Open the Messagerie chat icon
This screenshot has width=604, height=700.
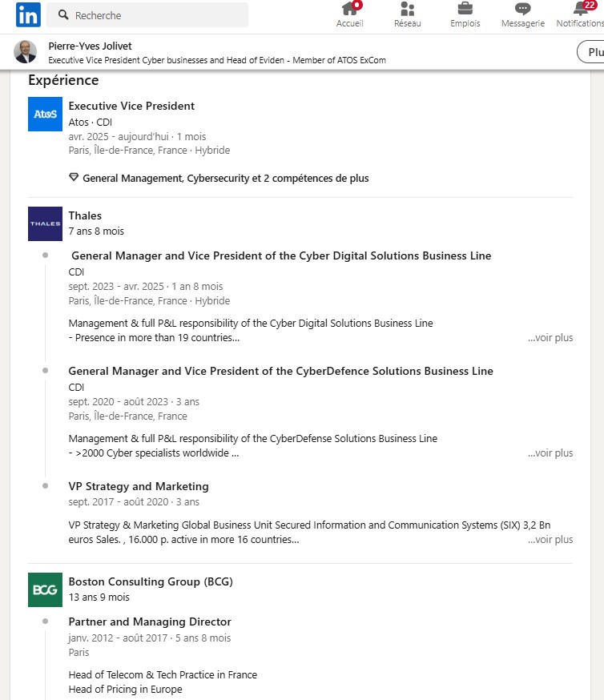click(523, 9)
